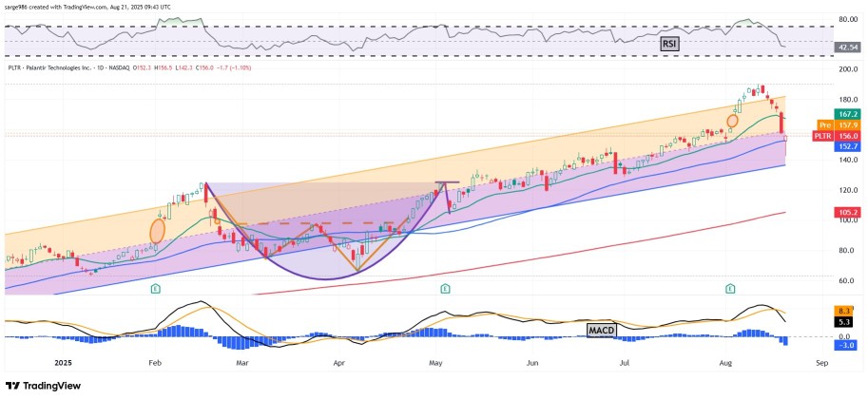Click the 200.0 level on the price axis
This screenshot has width=868, height=400.
tap(850, 69)
